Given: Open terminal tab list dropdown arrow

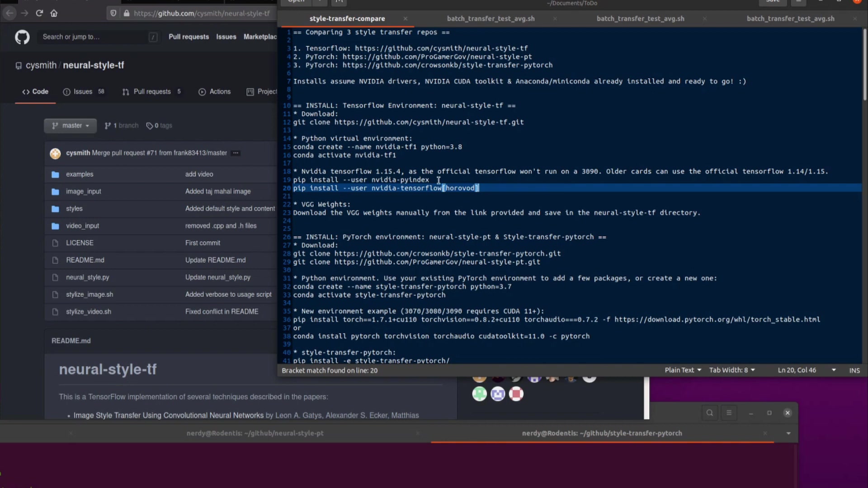Looking at the screenshot, I should pyautogui.click(x=788, y=433).
